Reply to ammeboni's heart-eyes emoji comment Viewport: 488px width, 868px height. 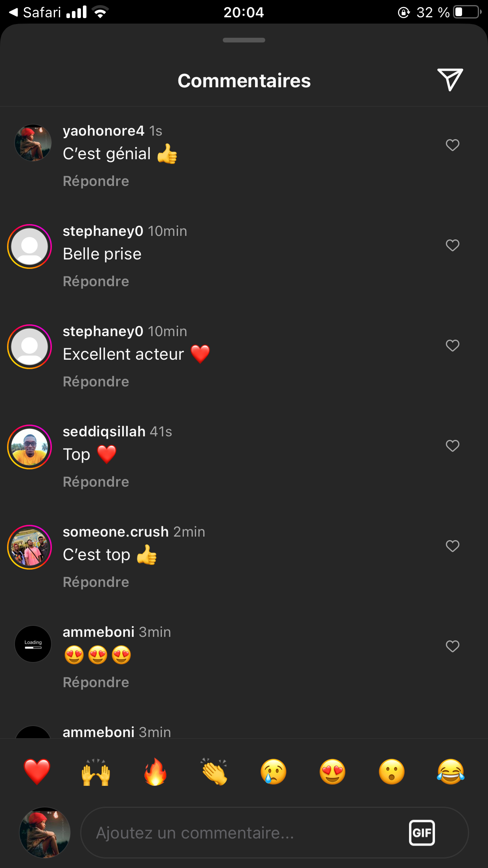(x=96, y=682)
